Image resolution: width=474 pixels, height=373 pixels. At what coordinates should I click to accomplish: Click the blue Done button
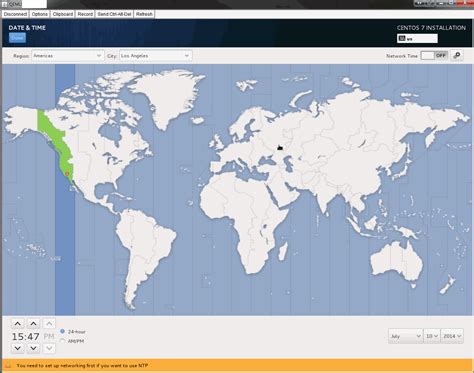[x=17, y=38]
